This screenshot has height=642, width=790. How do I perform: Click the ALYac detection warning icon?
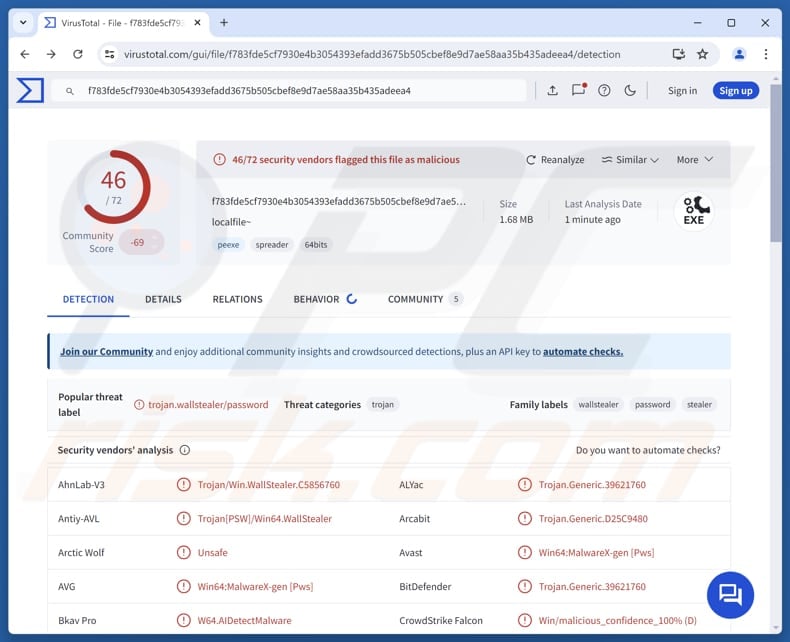[524, 485]
